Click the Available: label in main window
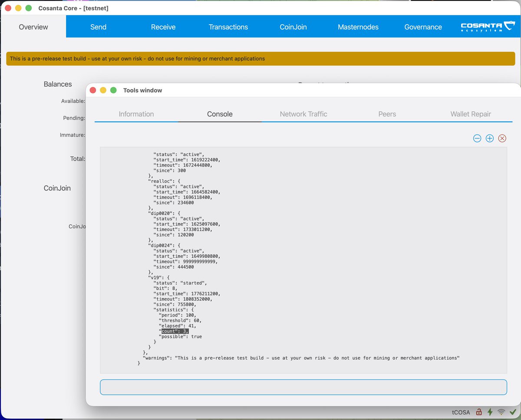 73,101
